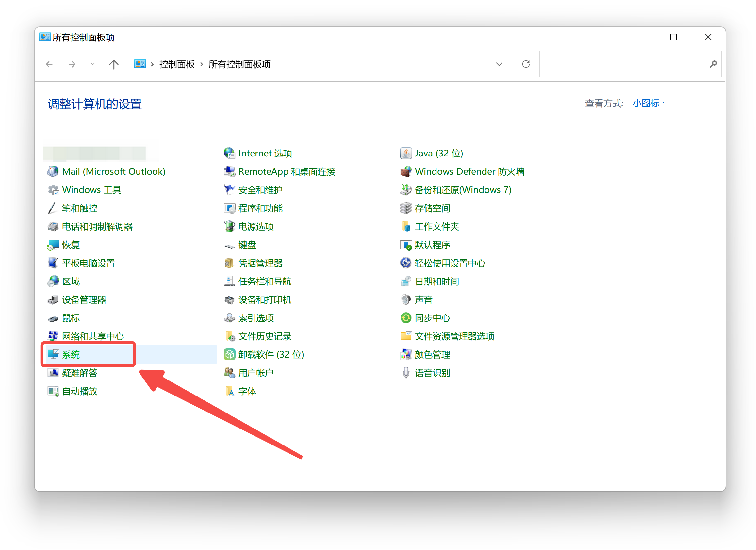Open the RemoteApp 和桌面连接 icon
The image size is (756, 550).
[x=229, y=171]
